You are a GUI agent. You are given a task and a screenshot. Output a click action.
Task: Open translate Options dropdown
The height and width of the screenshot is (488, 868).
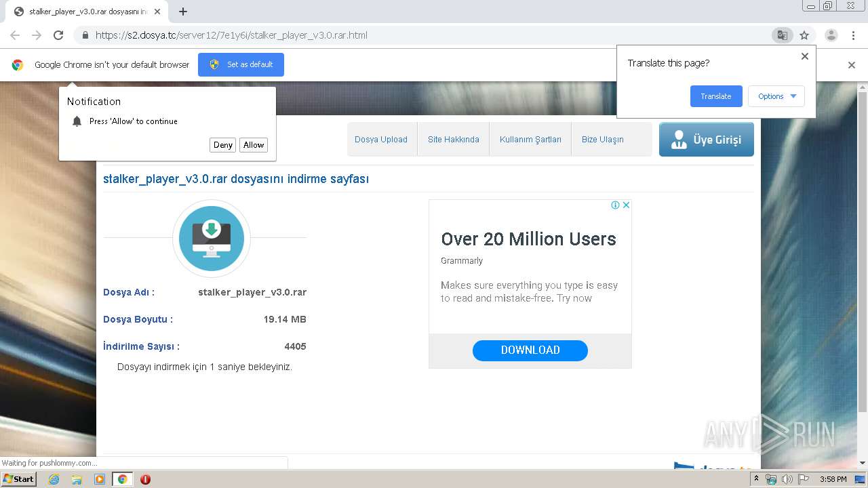[776, 96]
